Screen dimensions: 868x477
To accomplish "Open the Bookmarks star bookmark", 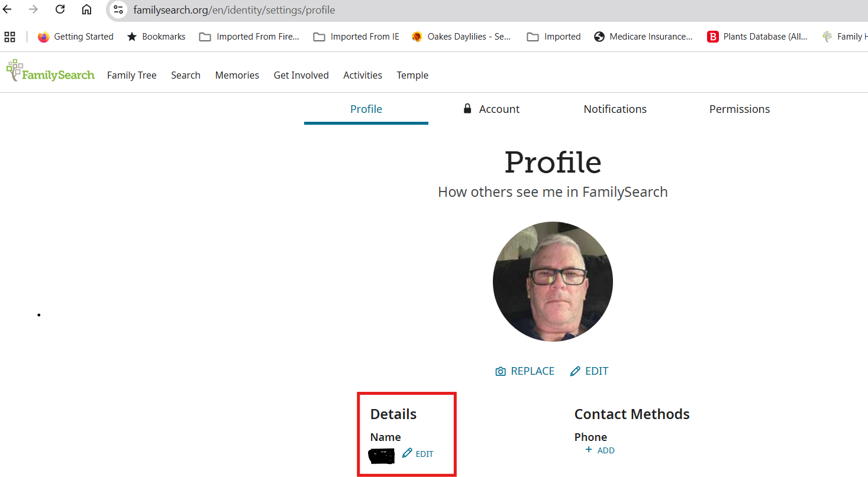I will coord(156,37).
